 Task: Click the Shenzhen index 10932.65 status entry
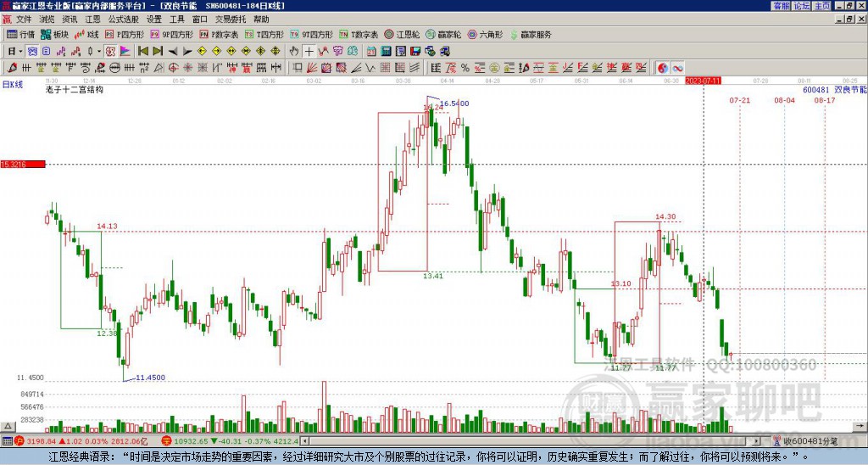pos(231,441)
